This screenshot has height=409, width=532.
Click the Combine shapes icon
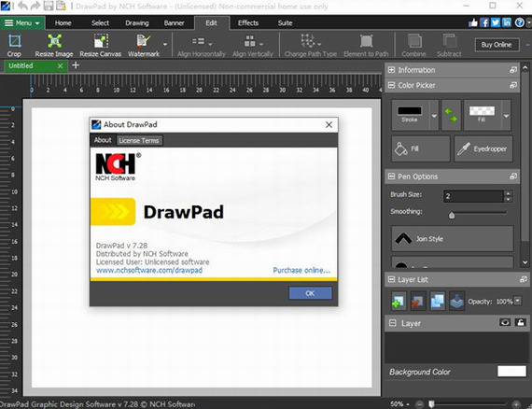413,41
